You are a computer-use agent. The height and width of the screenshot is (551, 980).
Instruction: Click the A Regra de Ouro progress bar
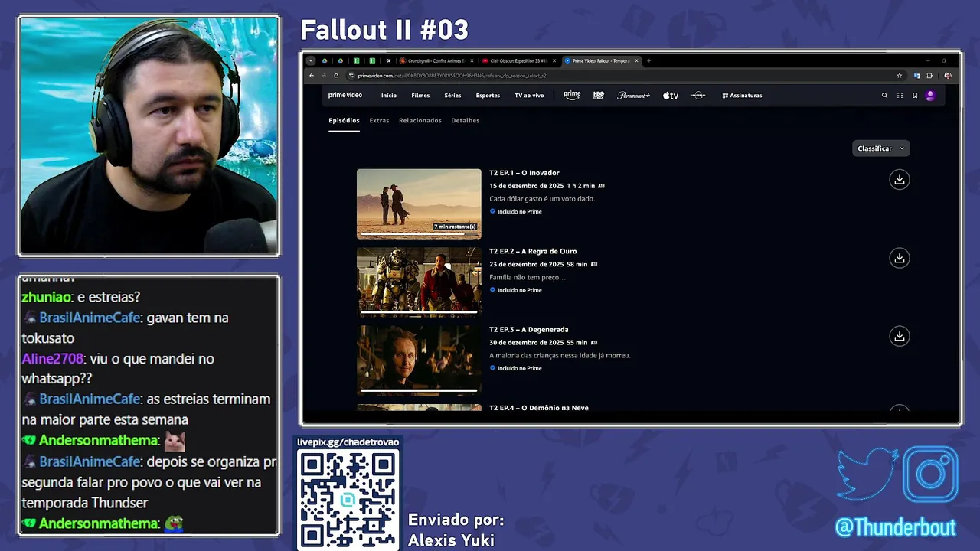coord(419,311)
